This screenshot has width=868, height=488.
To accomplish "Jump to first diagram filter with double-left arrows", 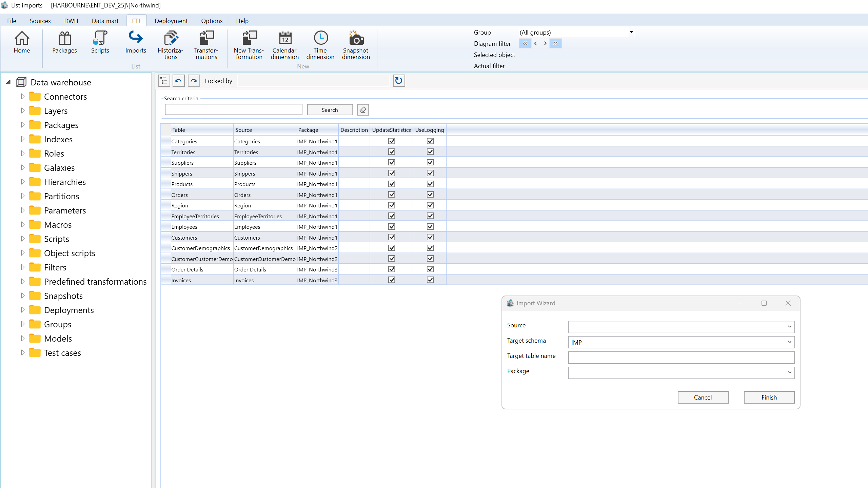I will [525, 43].
